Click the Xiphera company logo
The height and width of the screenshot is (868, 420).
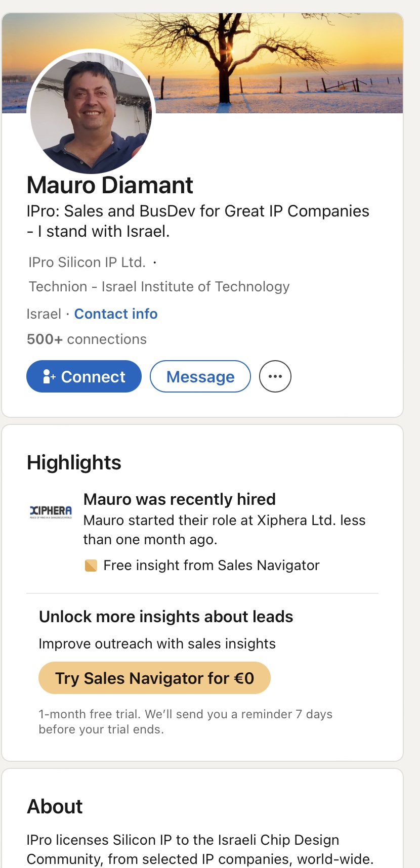[51, 511]
